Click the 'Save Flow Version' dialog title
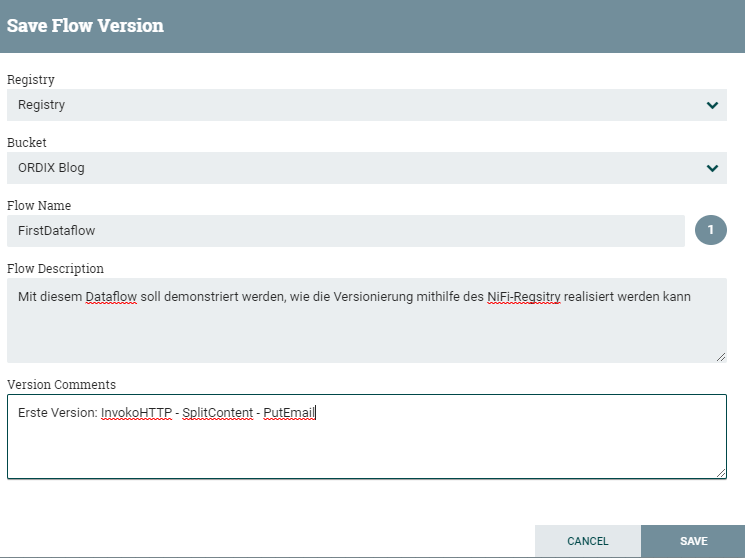The width and height of the screenshot is (745, 558). coord(86,26)
